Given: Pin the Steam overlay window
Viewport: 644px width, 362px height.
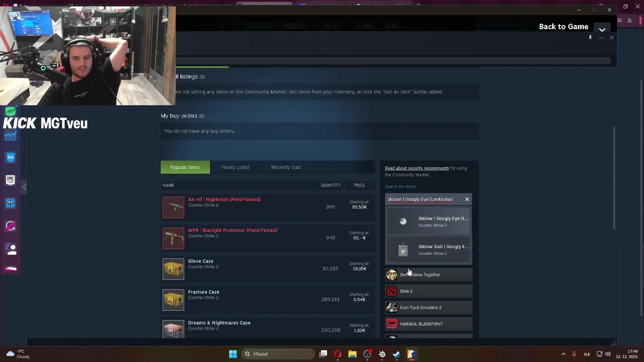Looking at the screenshot, I should click(590, 37).
